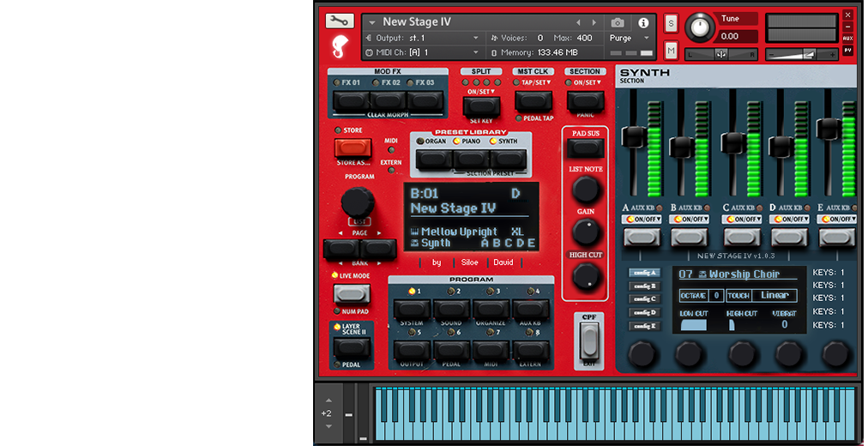Toggle the Live Mode button
The image size is (868, 446).
(x=351, y=294)
